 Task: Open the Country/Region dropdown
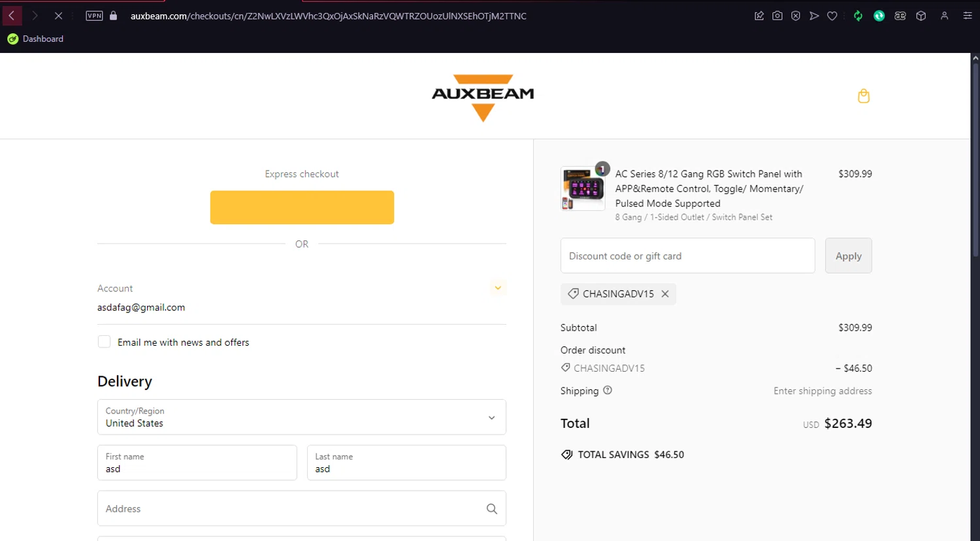coord(302,417)
